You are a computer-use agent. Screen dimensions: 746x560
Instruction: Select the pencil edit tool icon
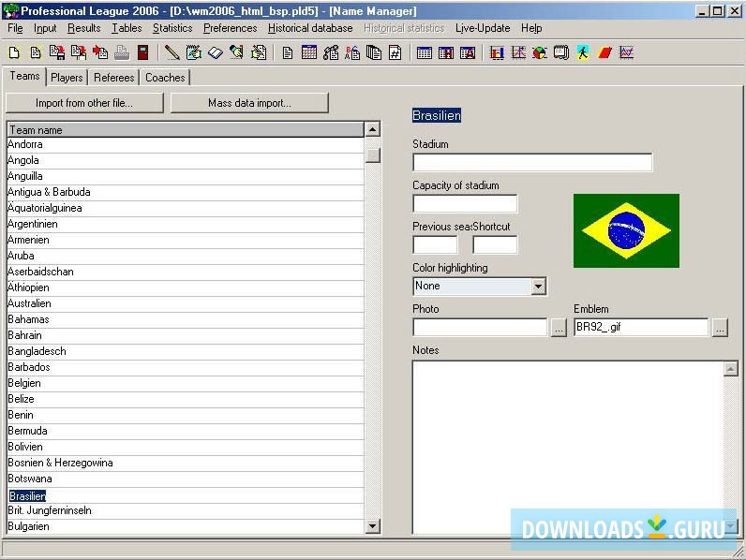(172, 53)
